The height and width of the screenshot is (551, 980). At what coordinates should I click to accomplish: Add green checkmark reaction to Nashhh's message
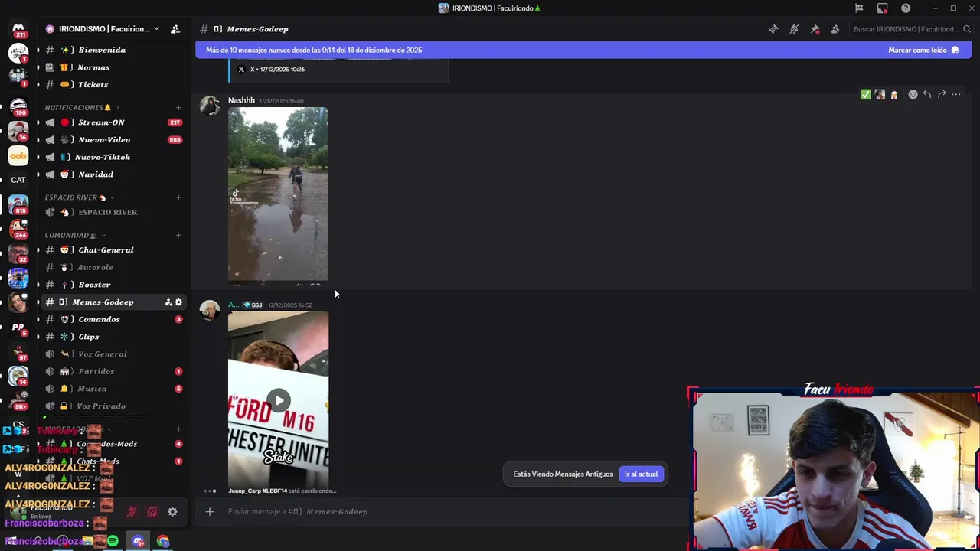pos(865,95)
